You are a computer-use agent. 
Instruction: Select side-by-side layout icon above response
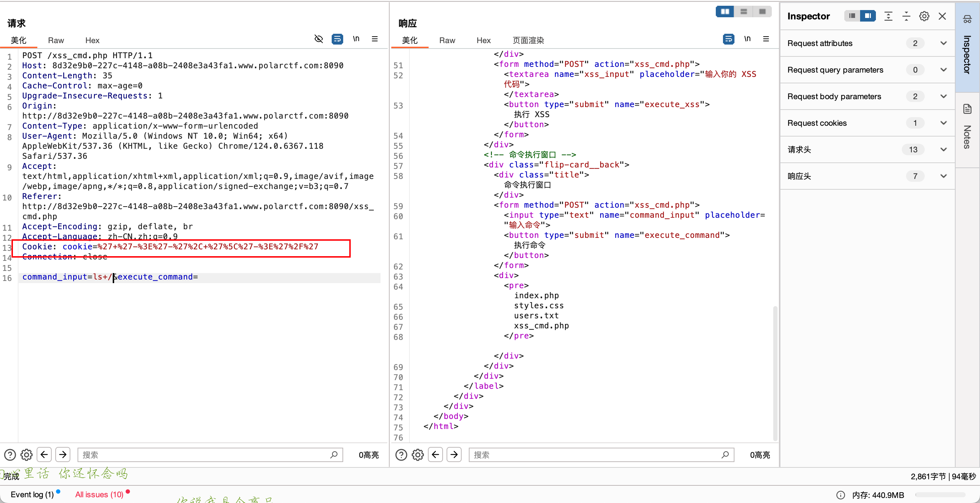coord(725,12)
